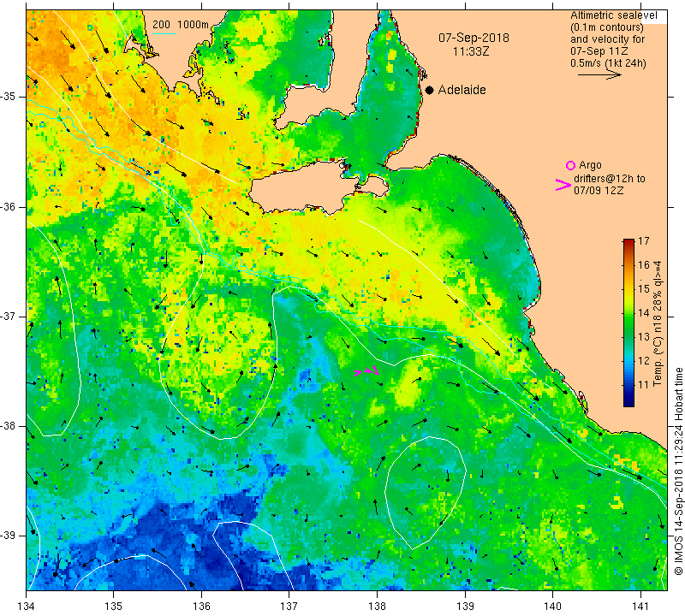Click longitude axis label 141

pos(640,607)
